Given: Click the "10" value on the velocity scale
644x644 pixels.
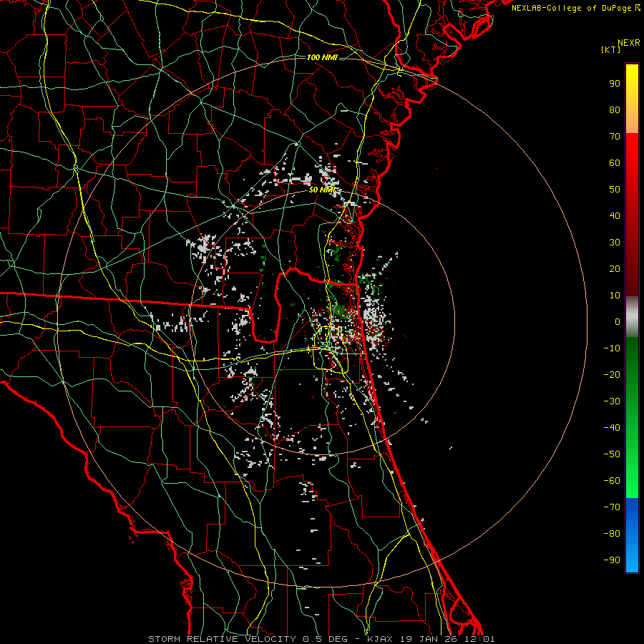Looking at the screenshot, I should point(615,296).
